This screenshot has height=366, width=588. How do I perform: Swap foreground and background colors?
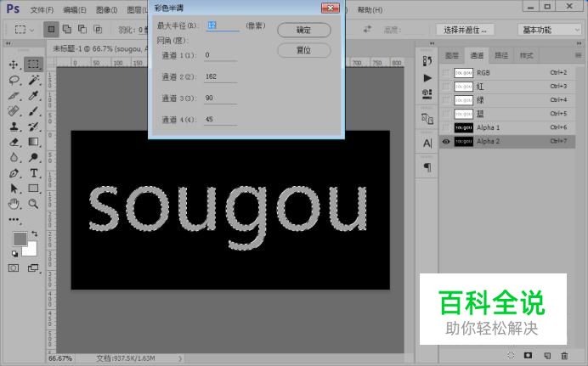point(35,234)
